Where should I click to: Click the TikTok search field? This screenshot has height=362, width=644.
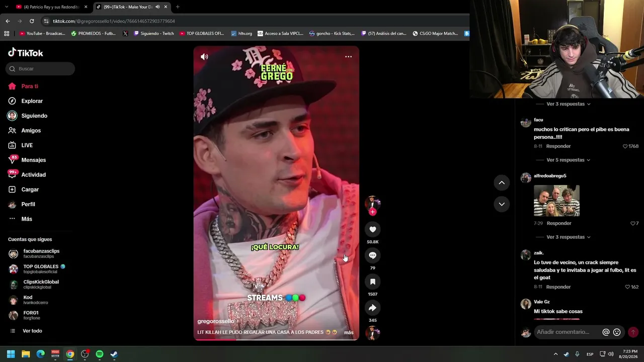point(40,69)
